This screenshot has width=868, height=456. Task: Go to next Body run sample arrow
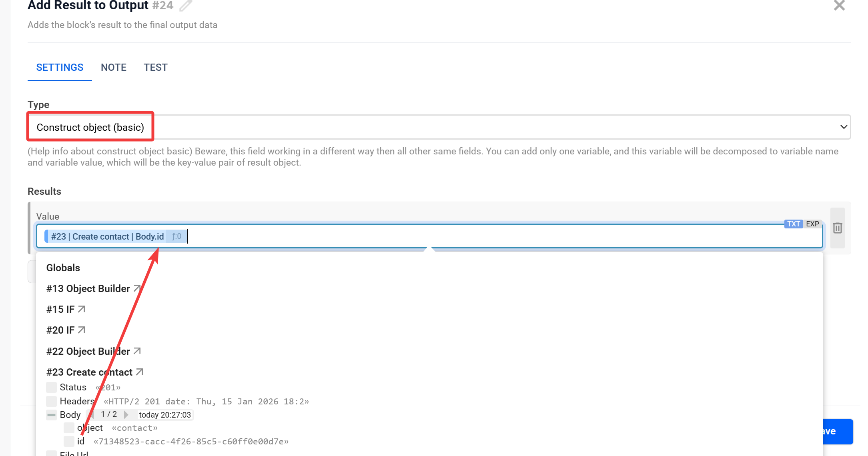(126, 415)
